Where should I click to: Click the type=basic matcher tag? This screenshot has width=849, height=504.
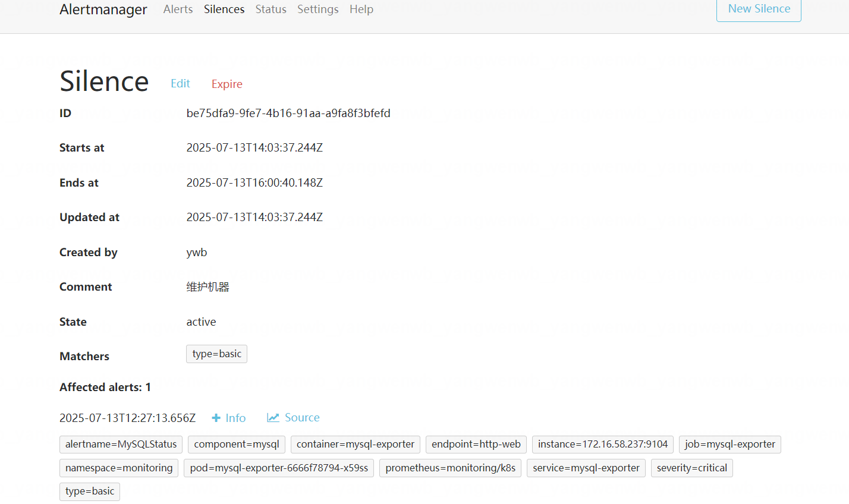[x=216, y=354]
